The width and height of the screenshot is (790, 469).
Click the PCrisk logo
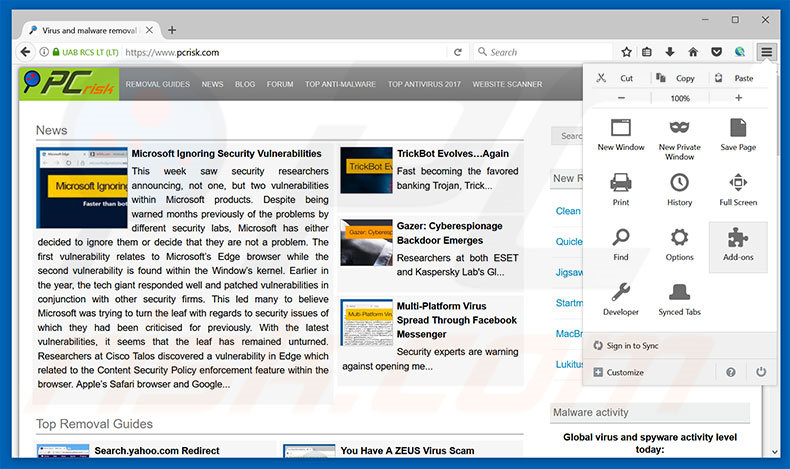pyautogui.click(x=70, y=84)
